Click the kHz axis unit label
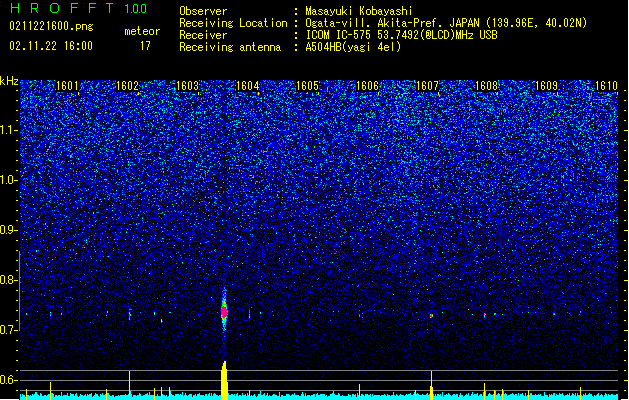The height and width of the screenshot is (400, 629). [x=9, y=81]
